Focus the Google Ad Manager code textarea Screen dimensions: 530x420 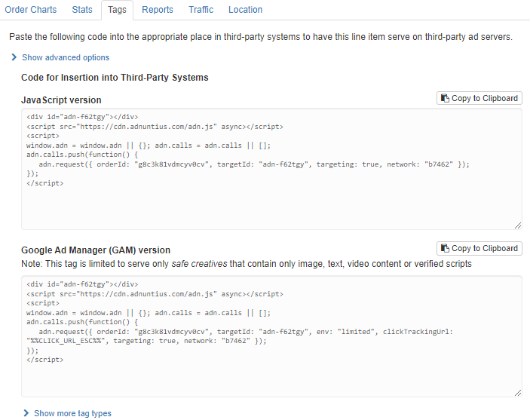click(x=271, y=377)
